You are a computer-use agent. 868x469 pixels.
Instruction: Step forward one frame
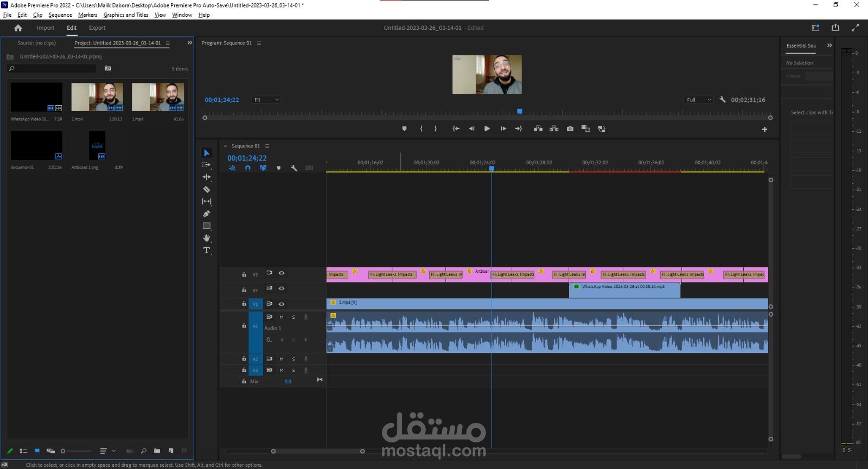pos(503,129)
